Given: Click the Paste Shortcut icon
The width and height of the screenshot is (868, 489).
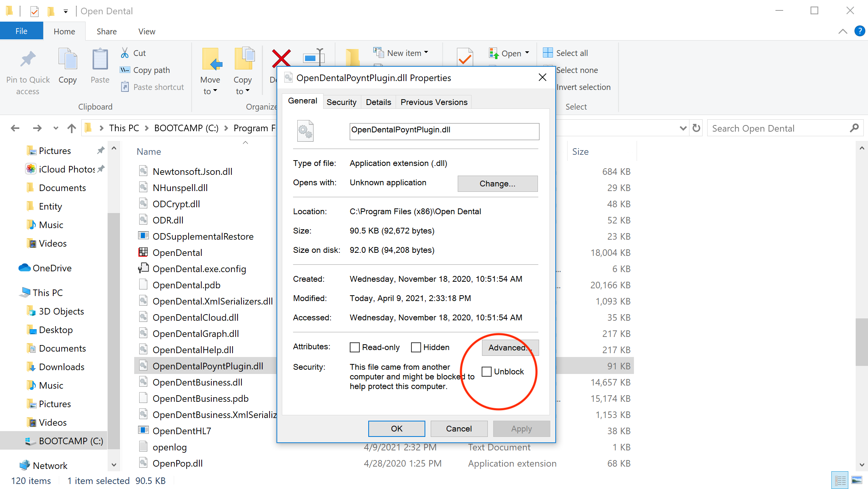Looking at the screenshot, I should pos(125,86).
